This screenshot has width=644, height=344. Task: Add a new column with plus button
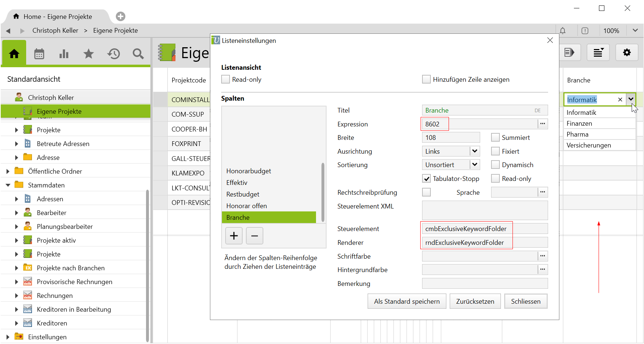click(234, 236)
